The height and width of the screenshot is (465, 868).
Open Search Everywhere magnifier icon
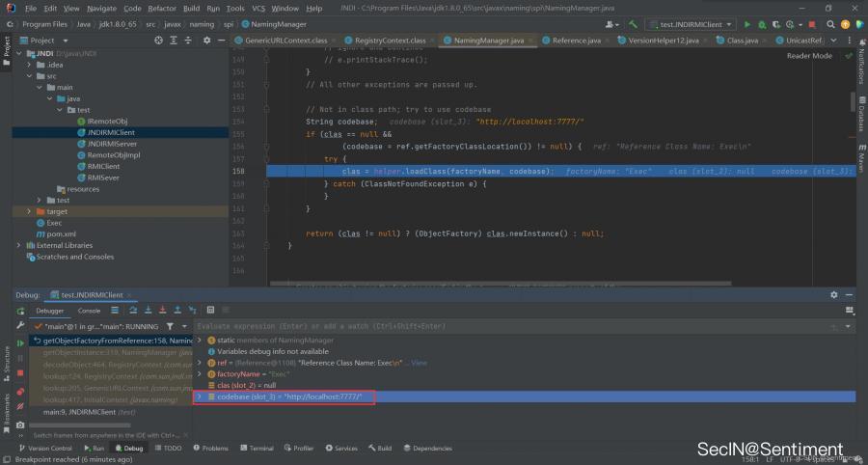[830, 23]
